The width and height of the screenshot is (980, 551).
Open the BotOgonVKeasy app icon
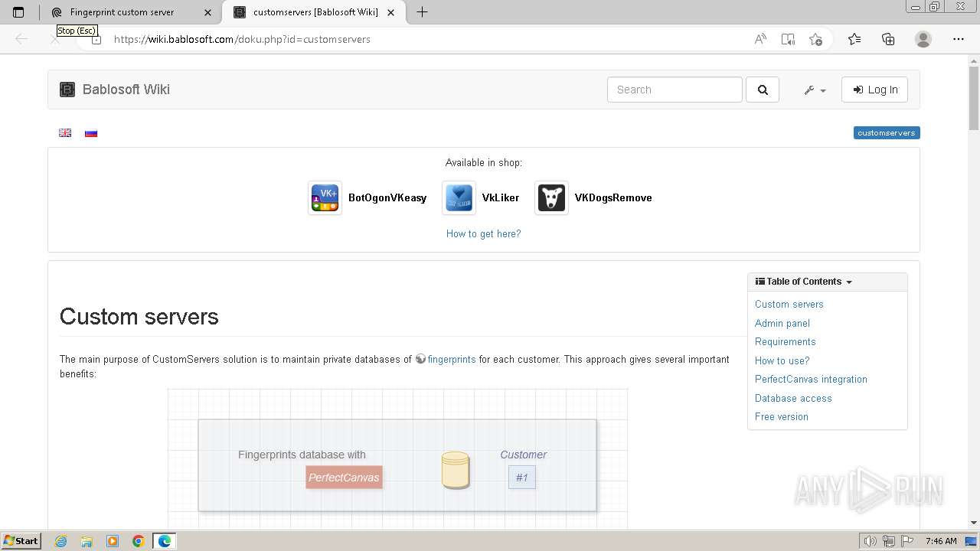(x=325, y=197)
